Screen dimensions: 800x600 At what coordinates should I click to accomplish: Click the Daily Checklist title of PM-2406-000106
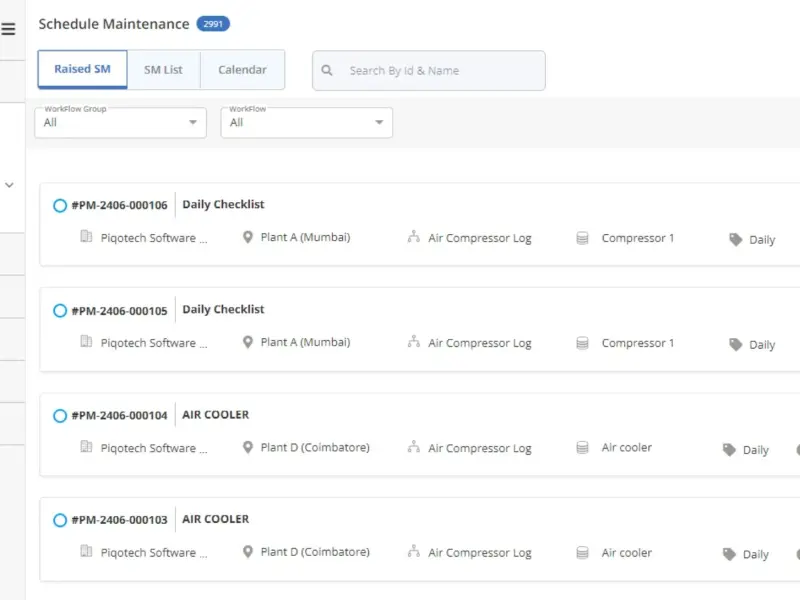click(223, 205)
